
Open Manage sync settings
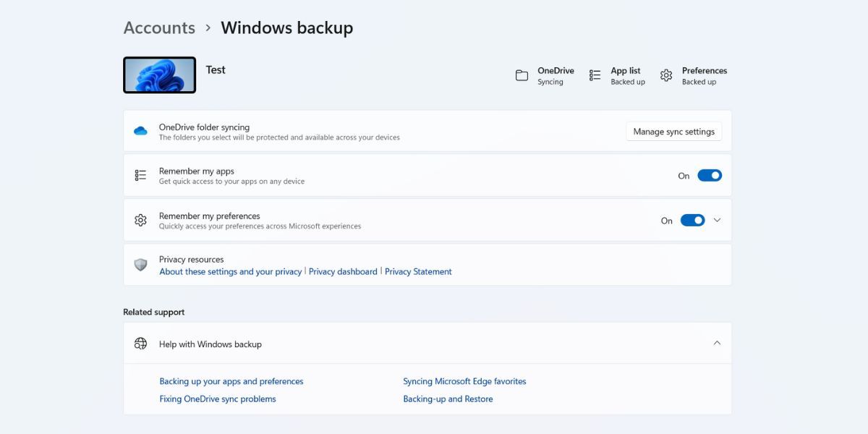(x=673, y=131)
